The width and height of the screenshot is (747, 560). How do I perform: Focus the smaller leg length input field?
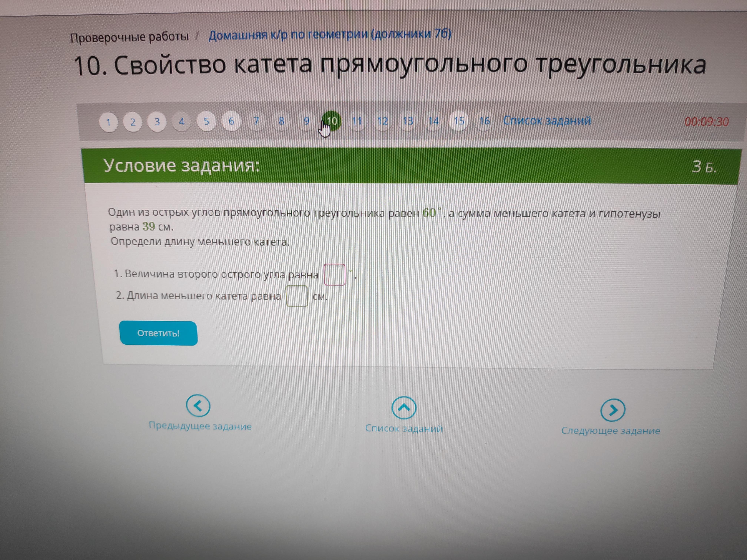[297, 296]
